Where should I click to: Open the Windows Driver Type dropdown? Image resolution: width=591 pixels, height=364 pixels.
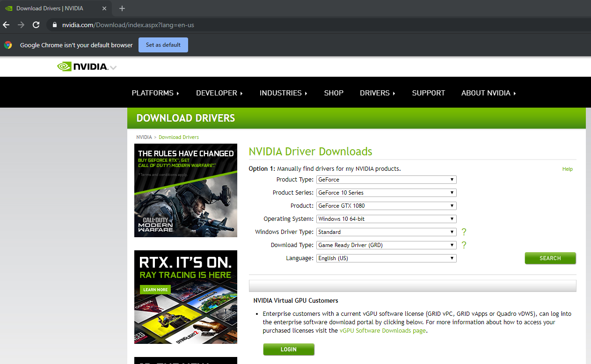(387, 232)
